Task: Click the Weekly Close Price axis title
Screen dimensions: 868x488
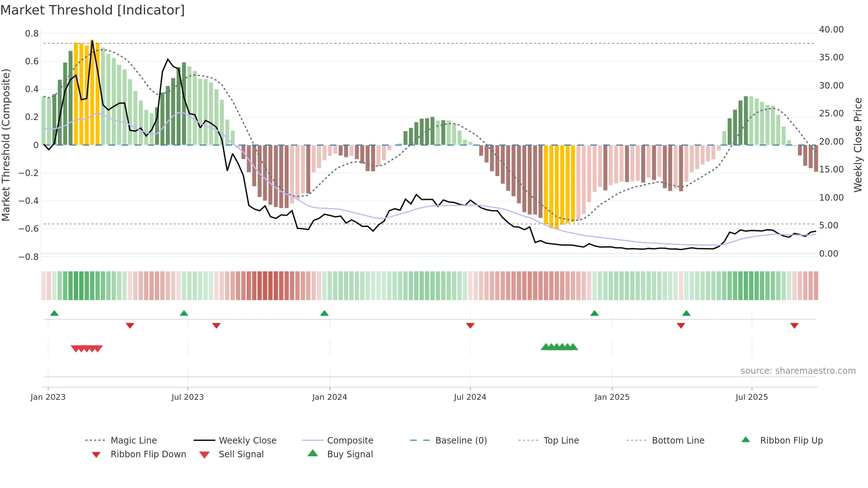Action: (858, 145)
